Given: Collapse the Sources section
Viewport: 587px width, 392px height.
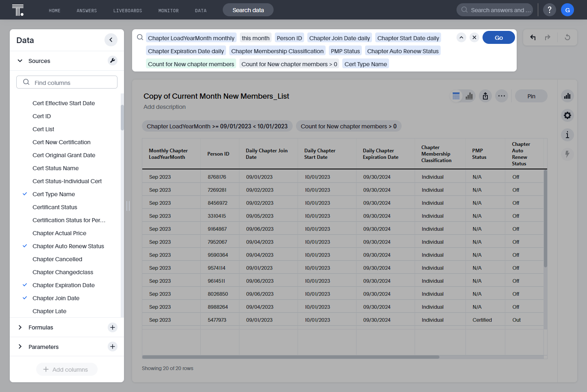Looking at the screenshot, I should pos(20,61).
